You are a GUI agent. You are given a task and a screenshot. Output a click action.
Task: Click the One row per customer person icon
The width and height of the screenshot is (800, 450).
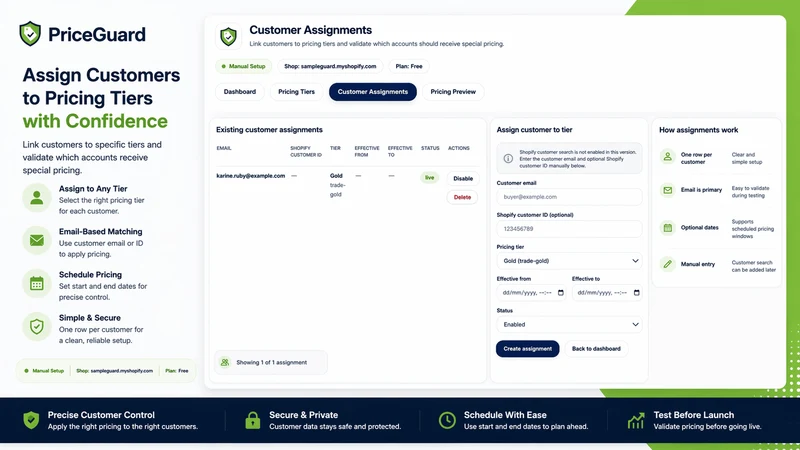(667, 157)
